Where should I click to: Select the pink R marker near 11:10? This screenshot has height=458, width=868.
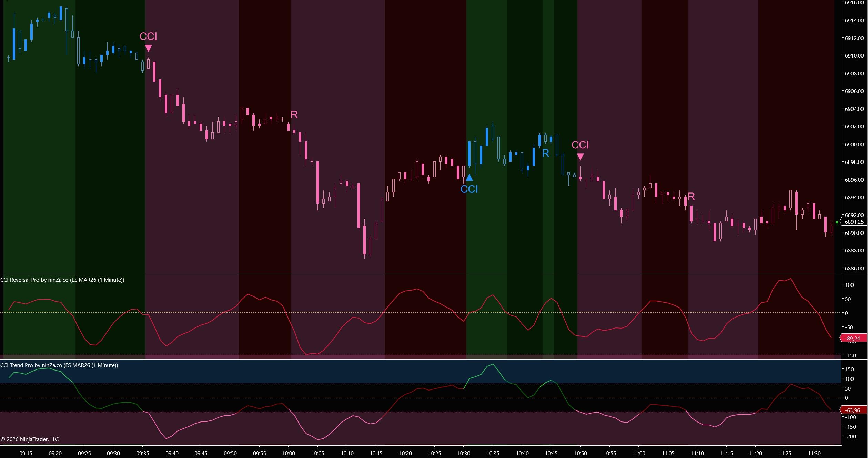click(691, 197)
